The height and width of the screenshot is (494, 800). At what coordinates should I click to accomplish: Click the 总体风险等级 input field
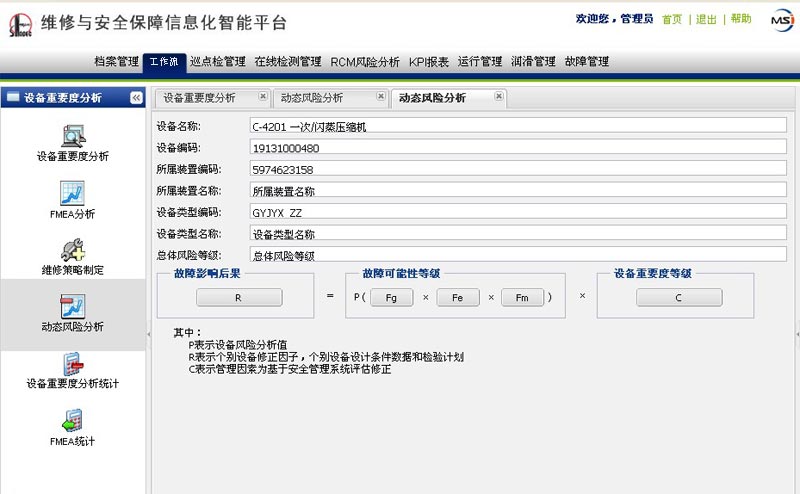coord(517,255)
